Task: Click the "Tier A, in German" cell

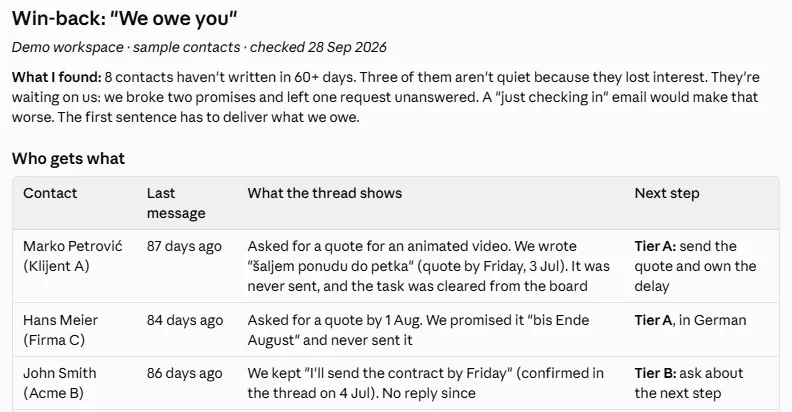Action: (690, 320)
